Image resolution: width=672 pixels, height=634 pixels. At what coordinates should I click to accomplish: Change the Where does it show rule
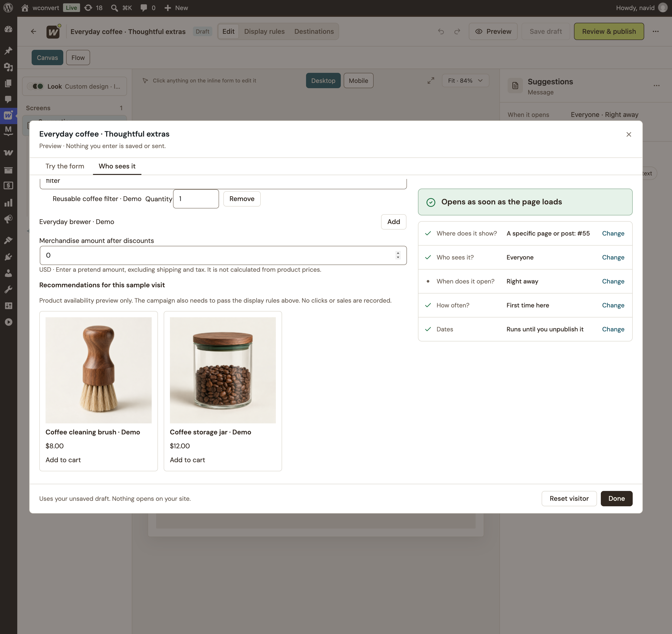(613, 233)
